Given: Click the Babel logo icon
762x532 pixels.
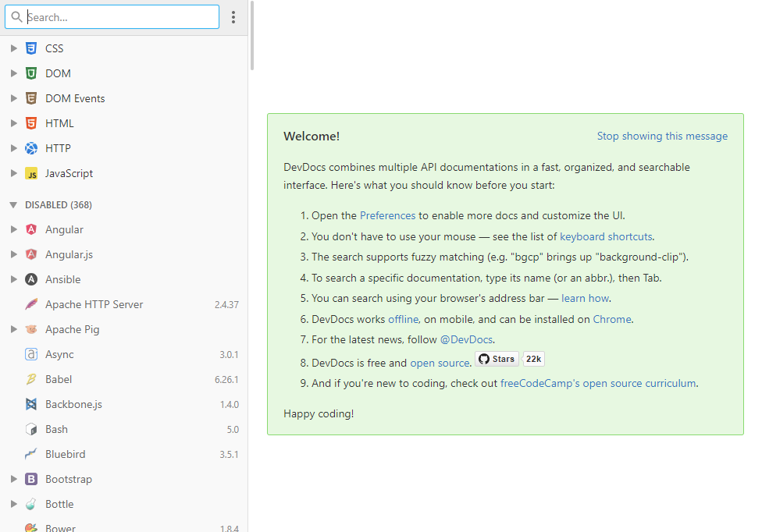Looking at the screenshot, I should click(31, 380).
